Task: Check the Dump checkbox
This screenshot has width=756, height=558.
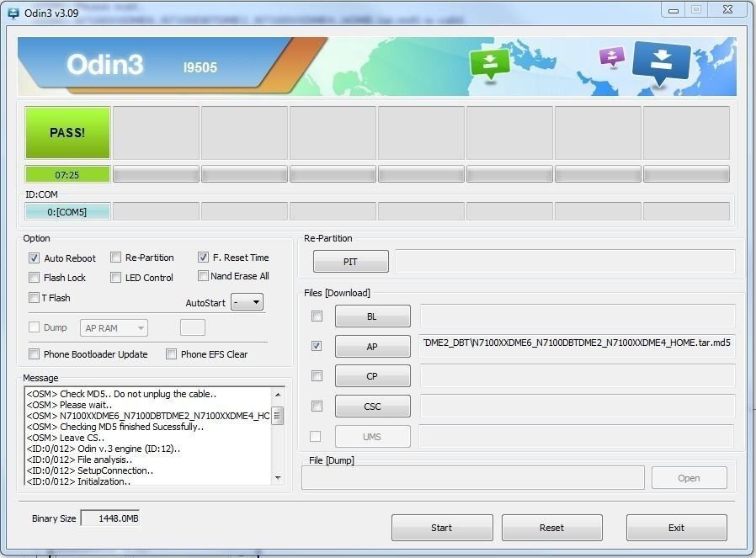Action: [x=34, y=327]
